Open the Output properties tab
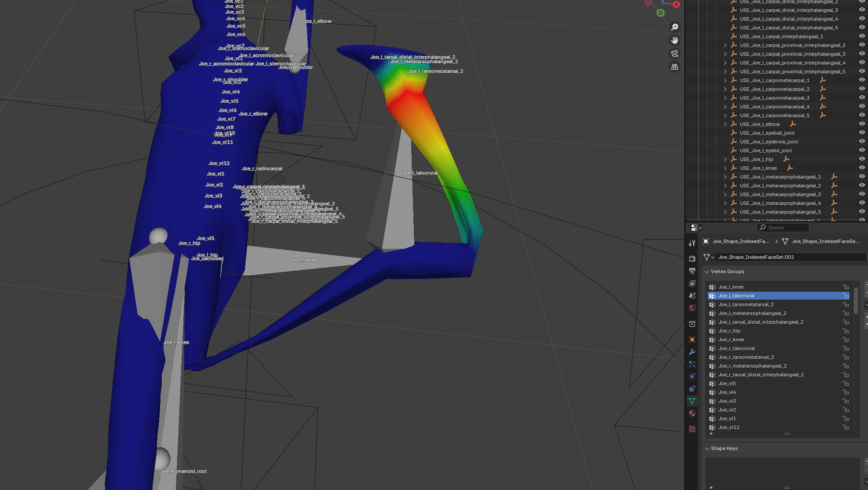Viewport: 868px width, 490px height. (x=692, y=271)
